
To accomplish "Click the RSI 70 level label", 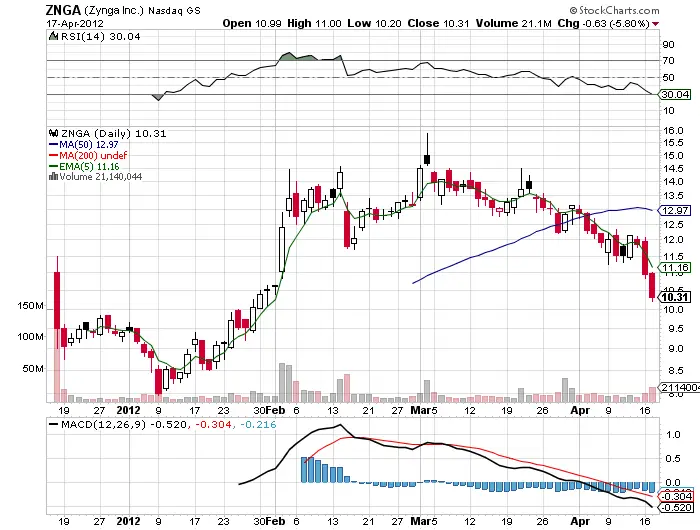I will coord(668,61).
